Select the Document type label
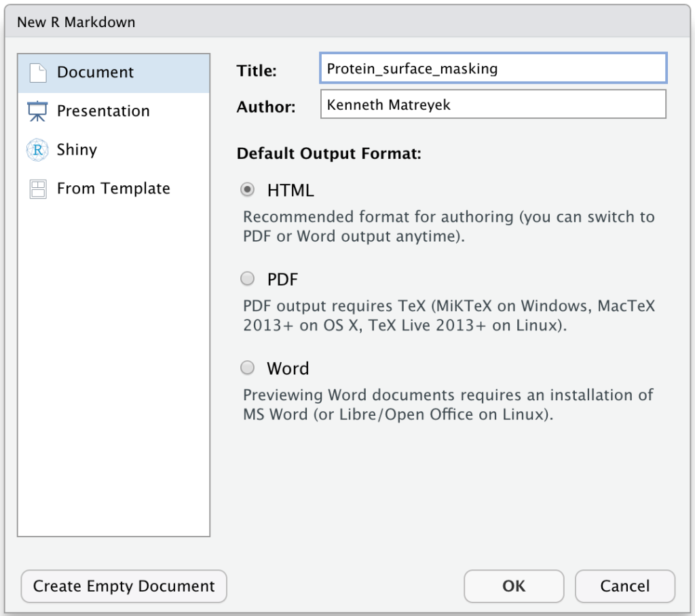This screenshot has width=695, height=616. (95, 72)
